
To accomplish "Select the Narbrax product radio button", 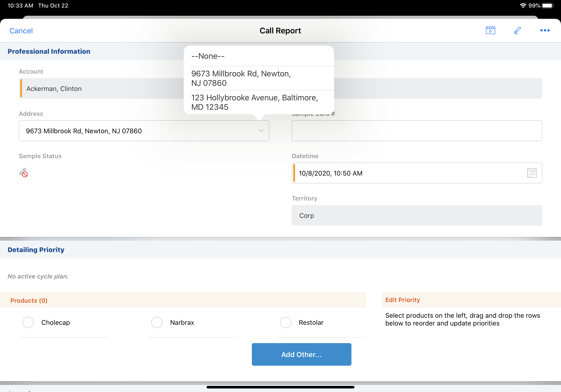I will click(x=157, y=322).
